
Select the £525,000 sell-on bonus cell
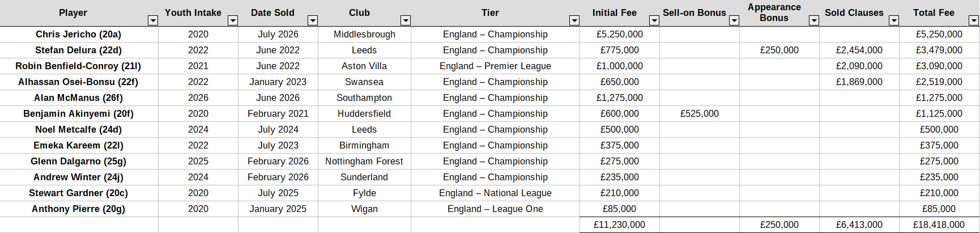[x=699, y=113]
